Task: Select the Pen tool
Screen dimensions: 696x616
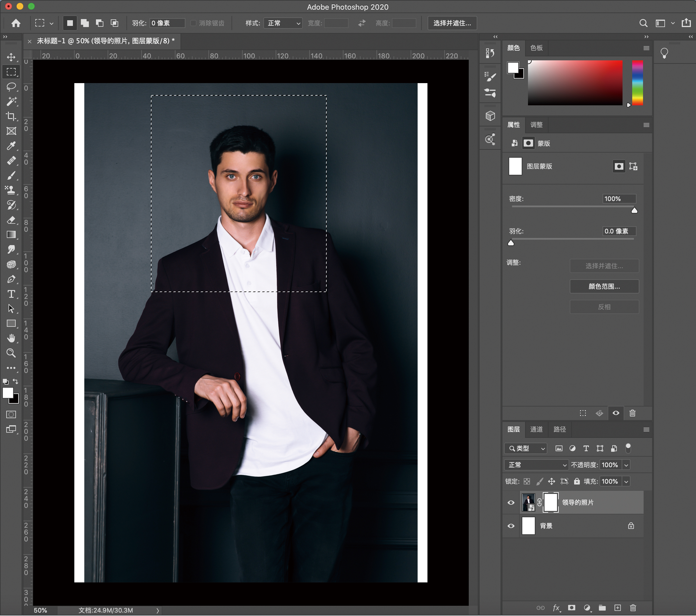Action: [11, 279]
